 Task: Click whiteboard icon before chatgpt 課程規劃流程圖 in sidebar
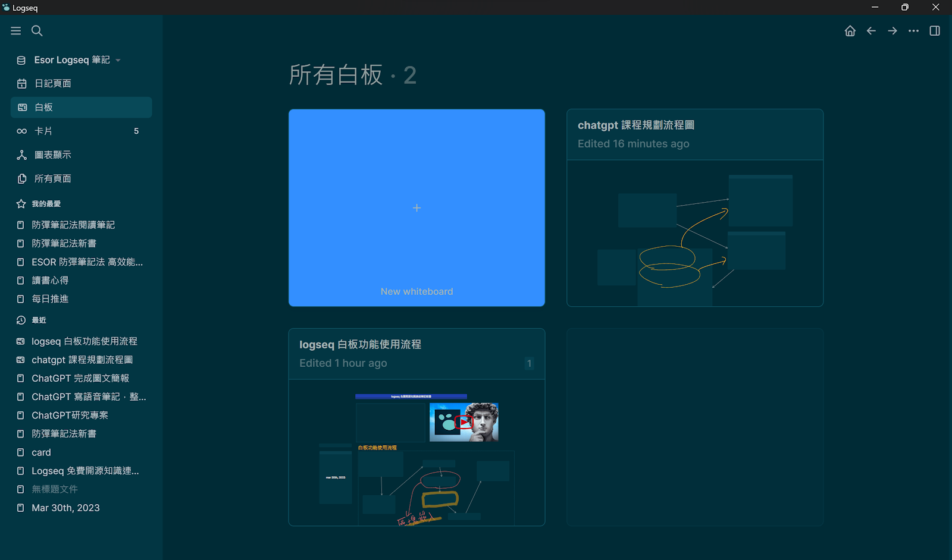[21, 360]
